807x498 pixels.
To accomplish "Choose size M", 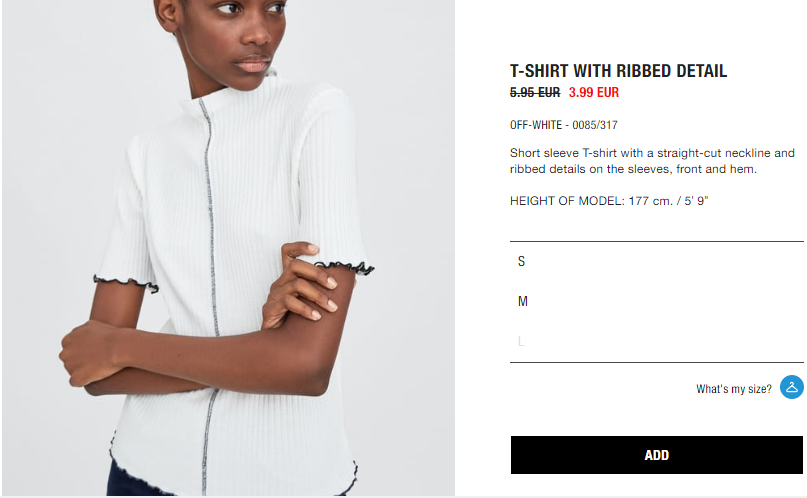I will point(656,301).
